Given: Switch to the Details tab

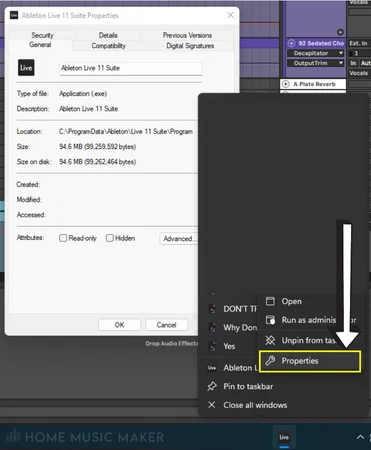Looking at the screenshot, I should pos(108,35).
